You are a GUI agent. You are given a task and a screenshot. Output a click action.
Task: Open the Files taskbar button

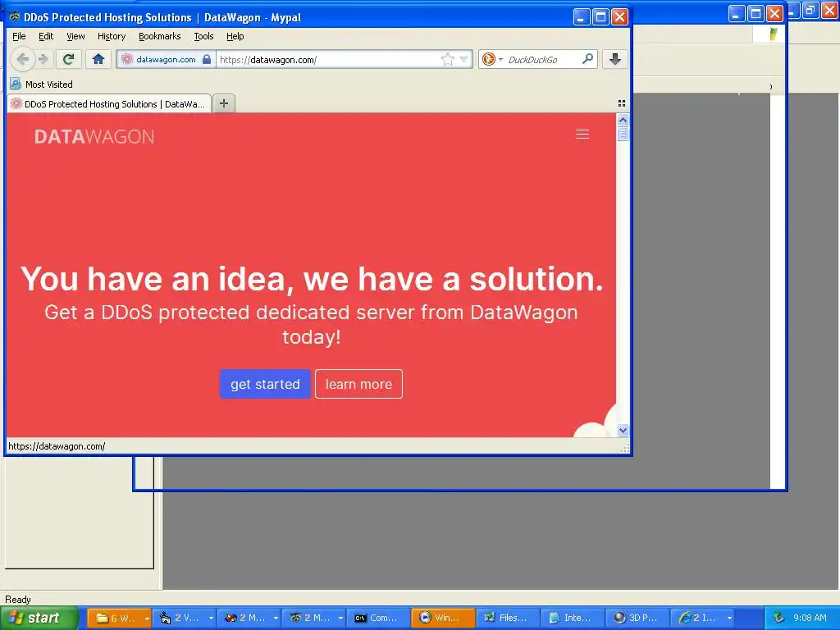pyautogui.click(x=508, y=618)
